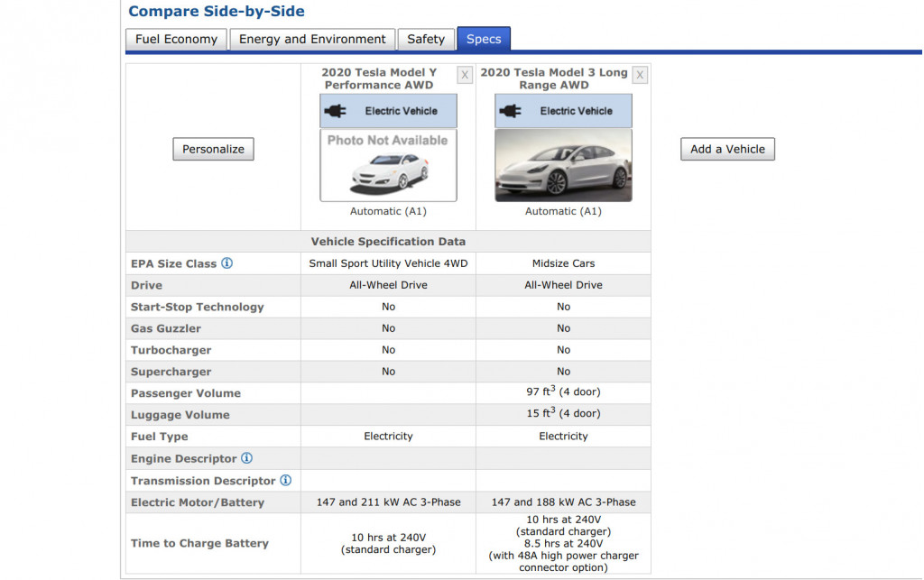Open the EPA Size Class info icon

tap(226, 263)
